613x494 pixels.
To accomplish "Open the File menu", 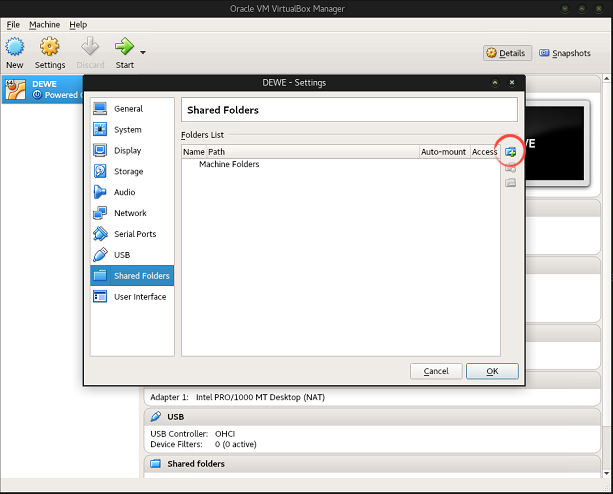I will click(13, 25).
